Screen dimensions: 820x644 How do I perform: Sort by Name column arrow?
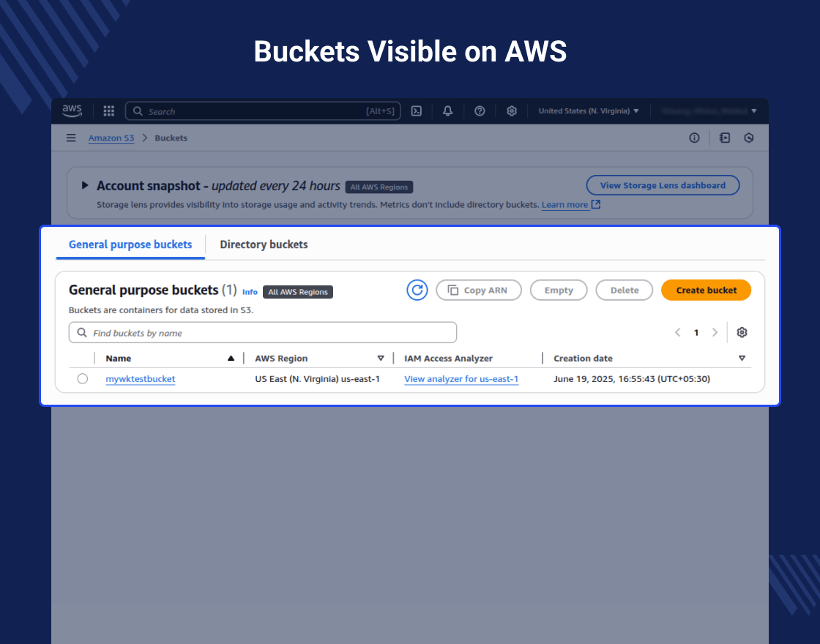[231, 358]
